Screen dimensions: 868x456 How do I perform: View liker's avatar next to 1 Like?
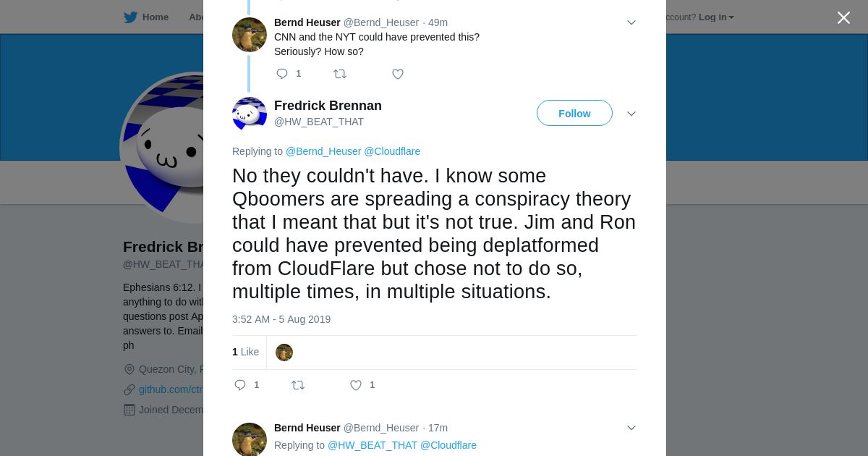[284, 352]
